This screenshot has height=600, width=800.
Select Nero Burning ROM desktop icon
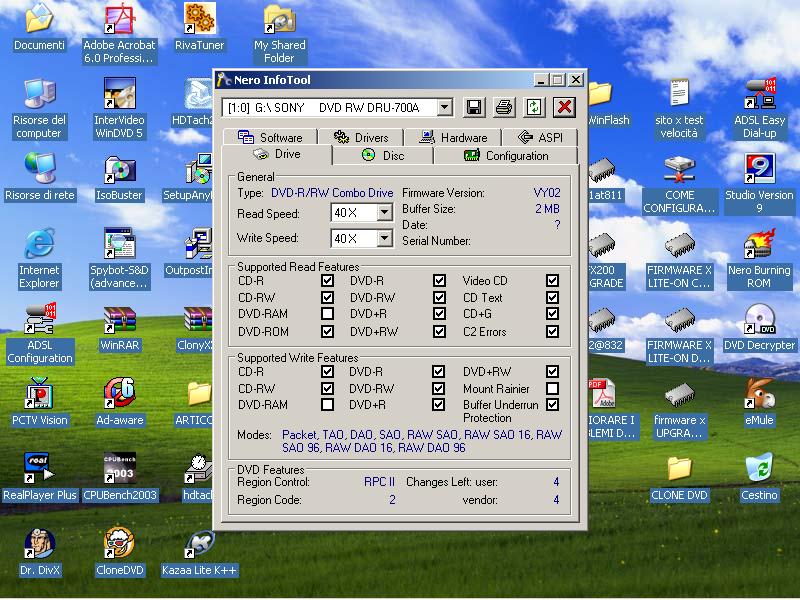(759, 259)
